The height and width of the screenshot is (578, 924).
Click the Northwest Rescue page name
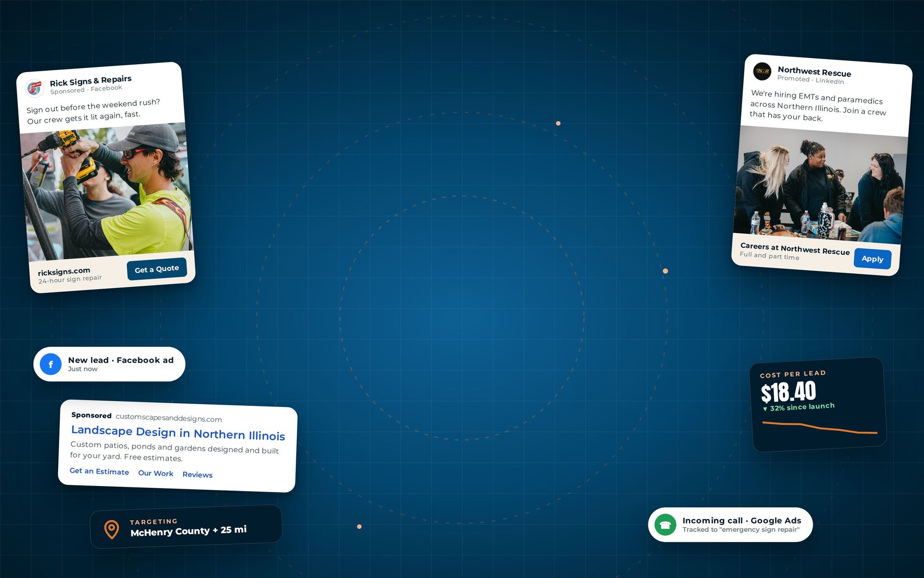pos(814,71)
